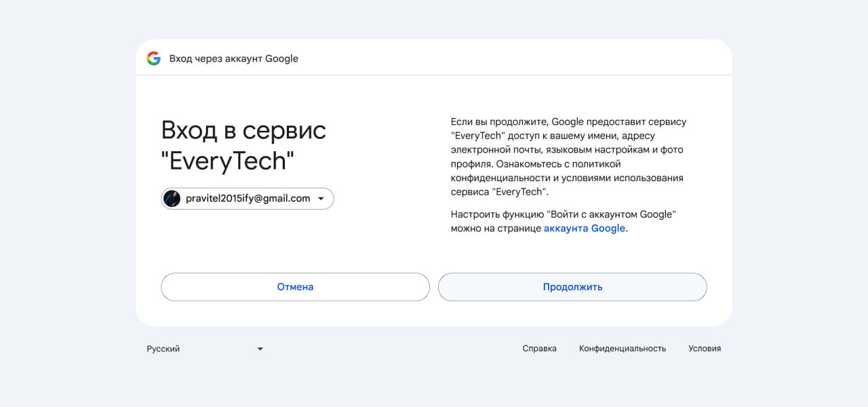The height and width of the screenshot is (407, 868).
Task: Open the Русский language selector
Action: click(205, 349)
